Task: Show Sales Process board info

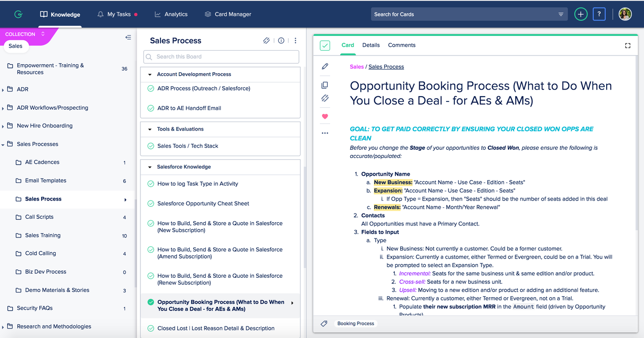Action: [x=281, y=41]
